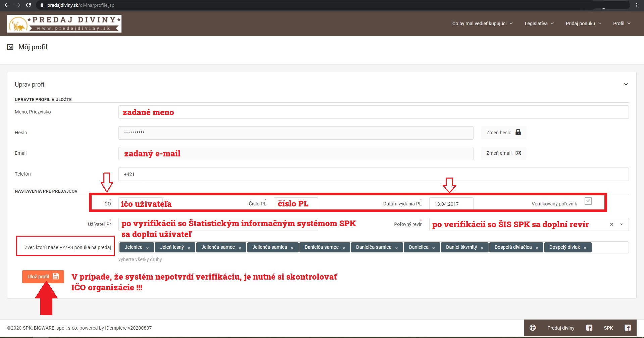Click the Zmeň heslo button
The height and width of the screenshot is (338, 644).
click(503, 133)
